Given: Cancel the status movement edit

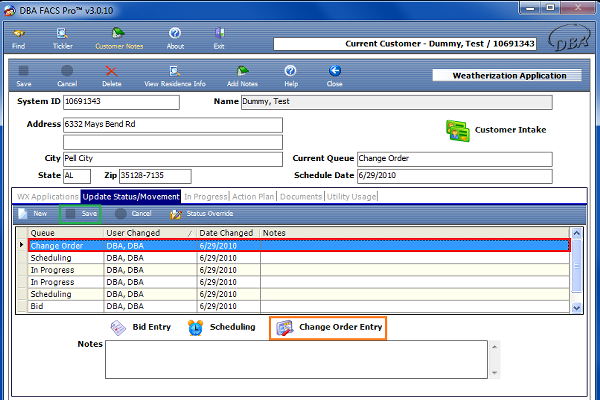Looking at the screenshot, I should tap(133, 214).
